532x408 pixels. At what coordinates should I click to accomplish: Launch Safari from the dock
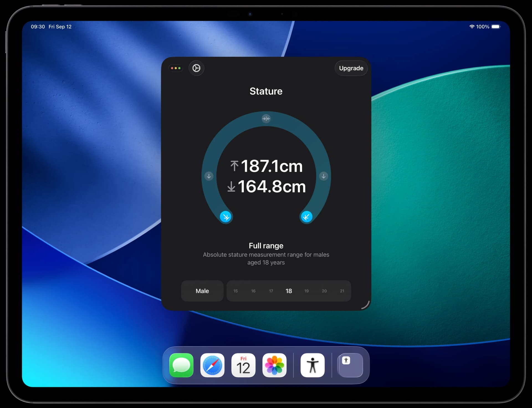click(x=213, y=365)
